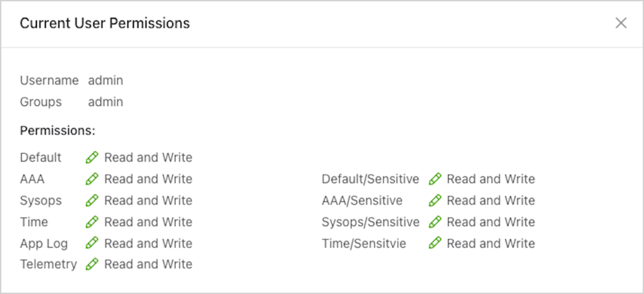
Task: Click Read and Write text for Default
Action: click(148, 158)
